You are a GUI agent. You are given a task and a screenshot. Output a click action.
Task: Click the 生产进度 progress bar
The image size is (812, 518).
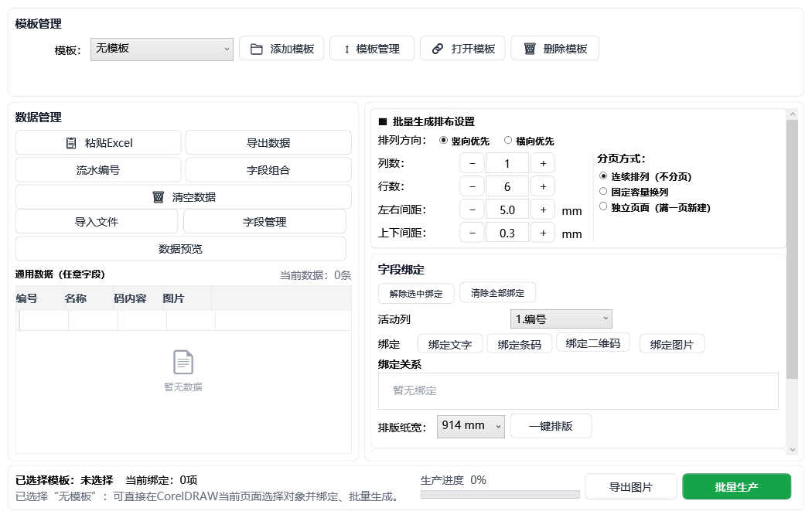500,494
